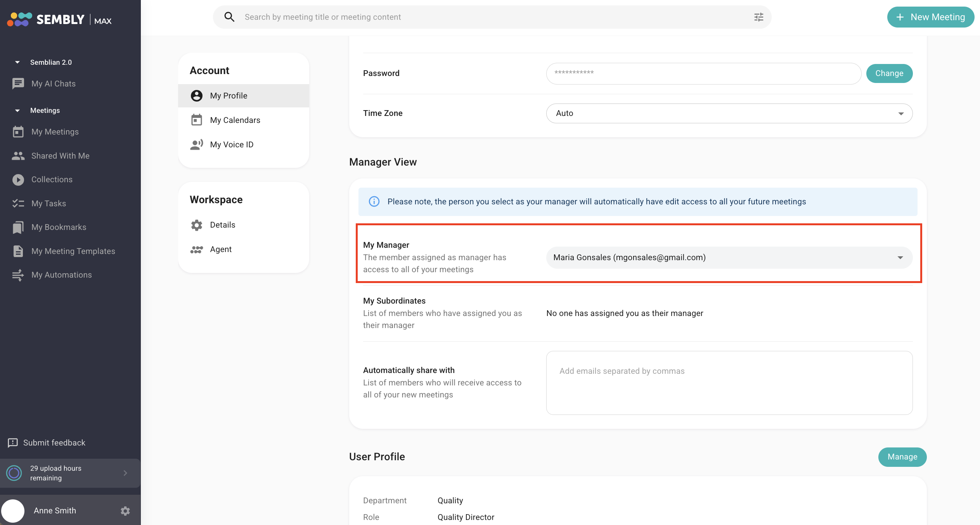Viewport: 980px width, 525px height.
Task: Click the Change password button
Action: coord(889,73)
